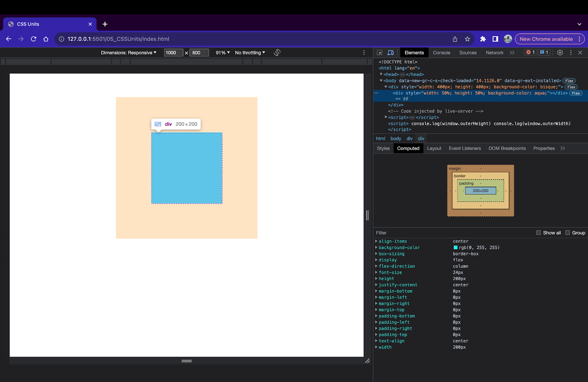
Task: Select body in the breadcrumb trail
Action: (x=395, y=139)
